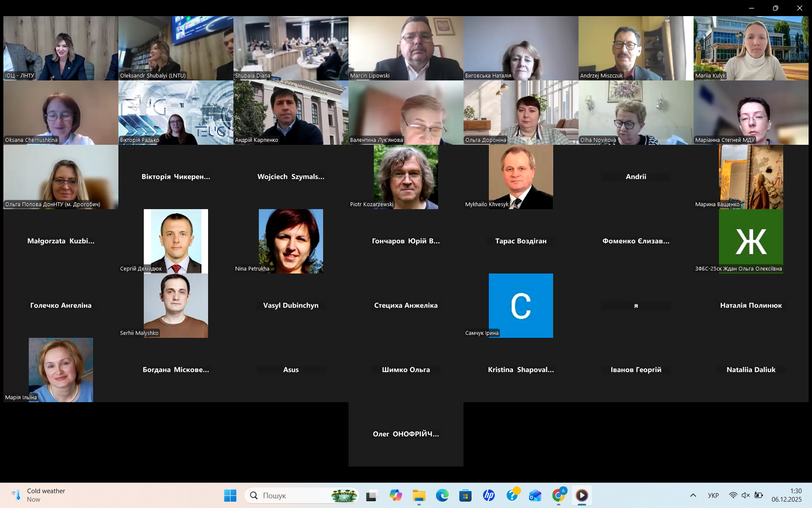Screen dimensions: 812x508
Task: Open Task View from the taskbar
Action: (372, 495)
